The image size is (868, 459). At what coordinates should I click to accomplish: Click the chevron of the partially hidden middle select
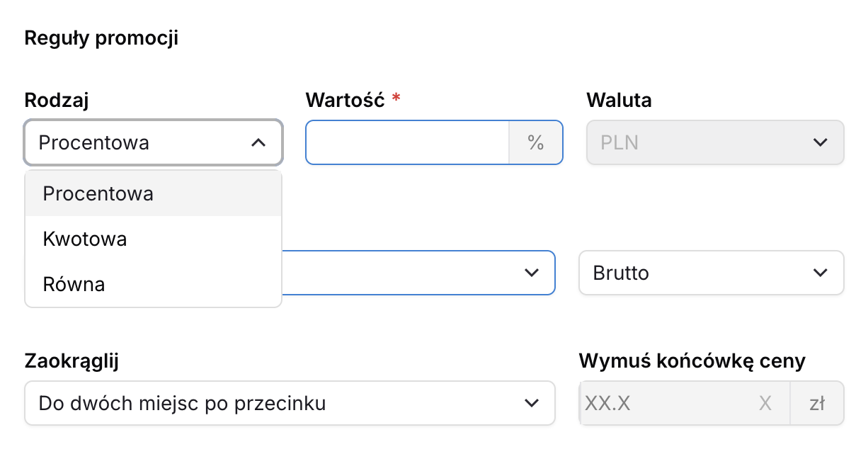point(530,273)
